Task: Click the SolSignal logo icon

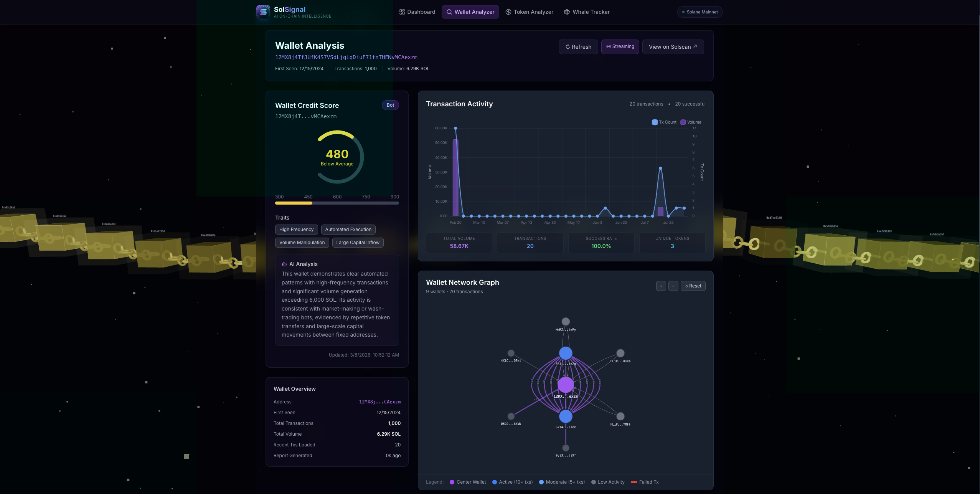Action: tap(263, 12)
